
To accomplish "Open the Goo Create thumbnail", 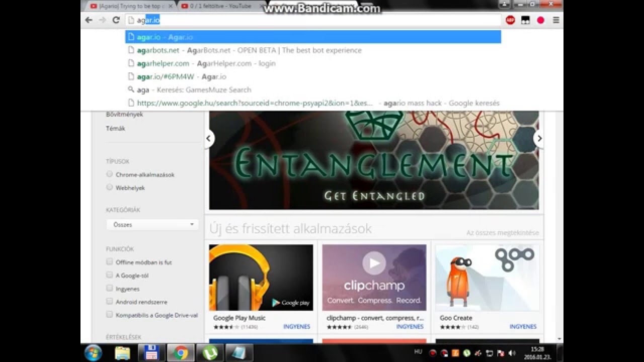I will pyautogui.click(x=487, y=278).
